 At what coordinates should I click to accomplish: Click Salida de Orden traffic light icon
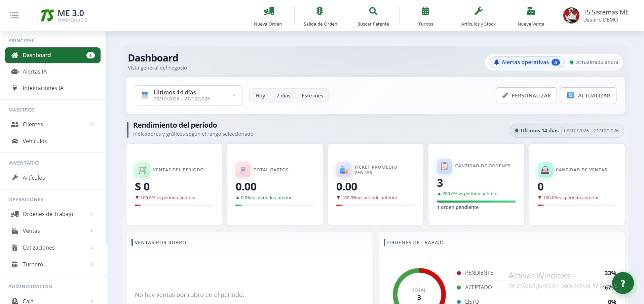(319, 11)
